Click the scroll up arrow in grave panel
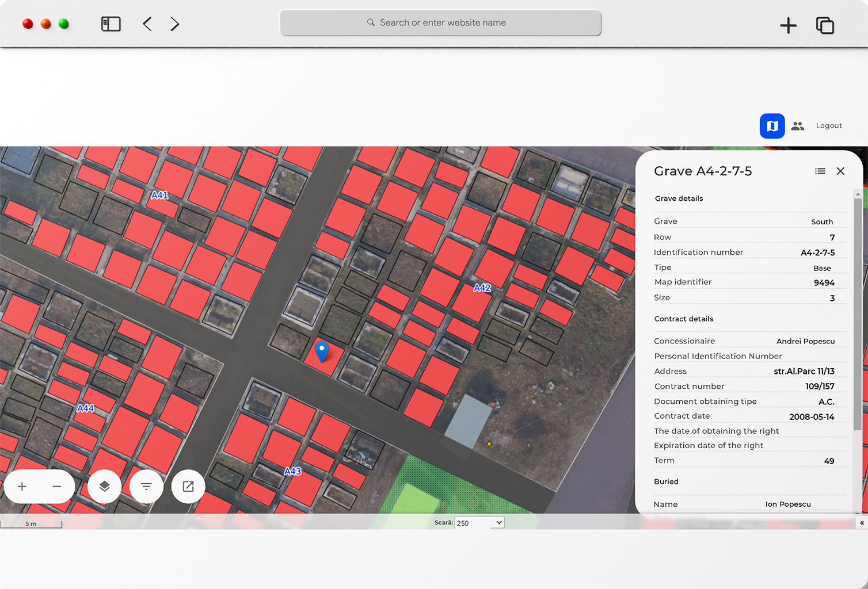The width and height of the screenshot is (868, 589). point(858,194)
